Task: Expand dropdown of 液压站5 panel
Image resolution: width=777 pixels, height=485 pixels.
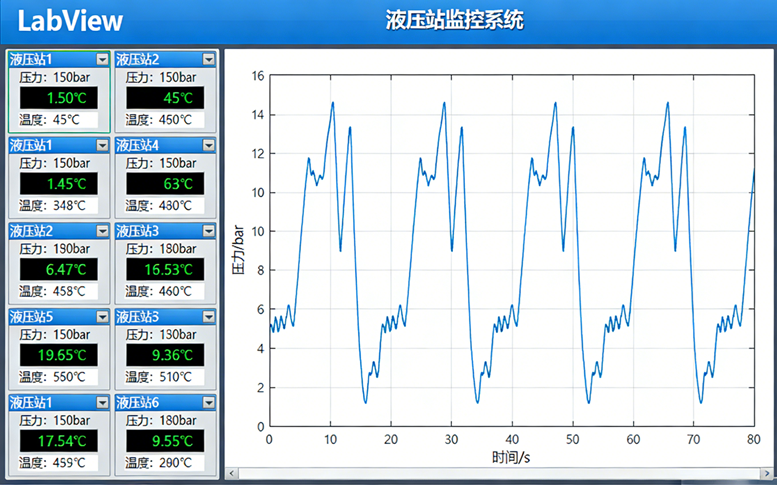Action: [x=101, y=317]
